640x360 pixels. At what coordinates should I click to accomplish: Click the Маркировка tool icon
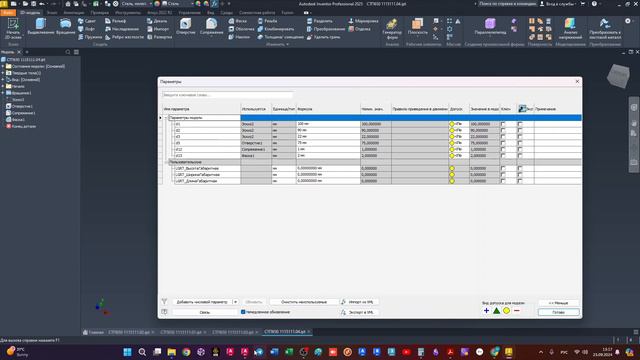pyautogui.click(x=351, y=21)
